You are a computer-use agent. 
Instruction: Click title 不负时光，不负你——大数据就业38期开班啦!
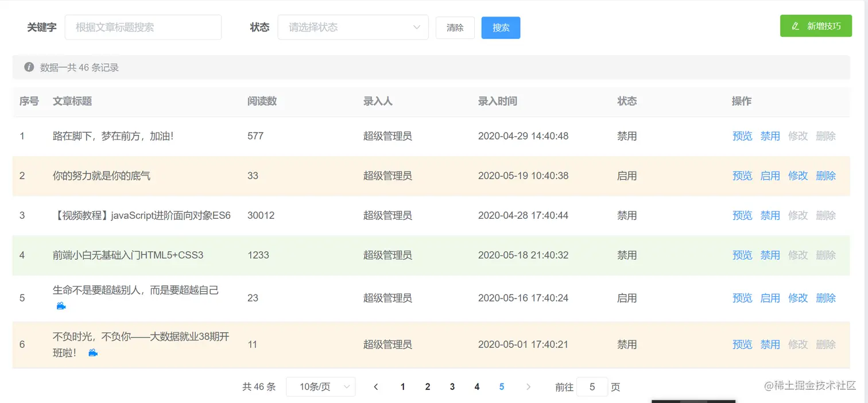point(141,344)
